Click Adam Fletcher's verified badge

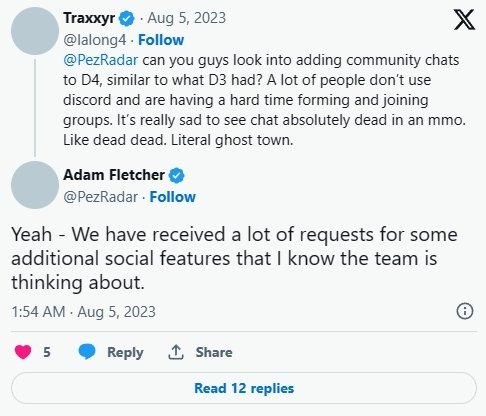click(176, 175)
